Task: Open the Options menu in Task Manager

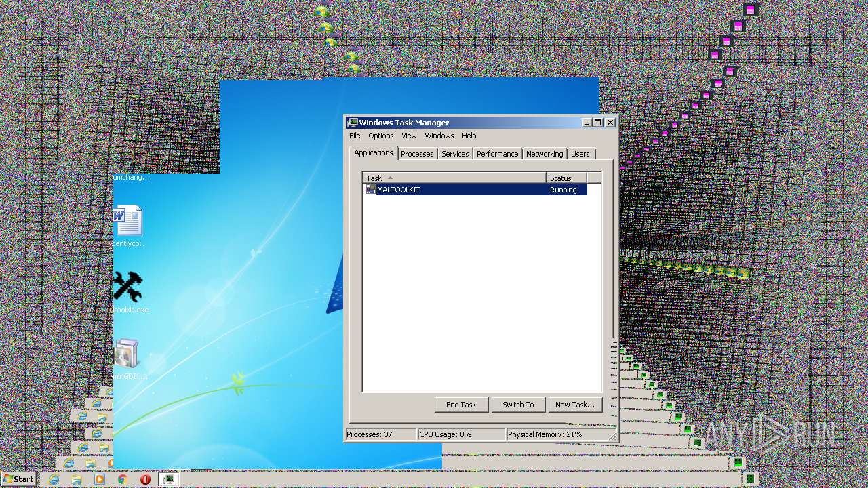Action: tap(381, 136)
